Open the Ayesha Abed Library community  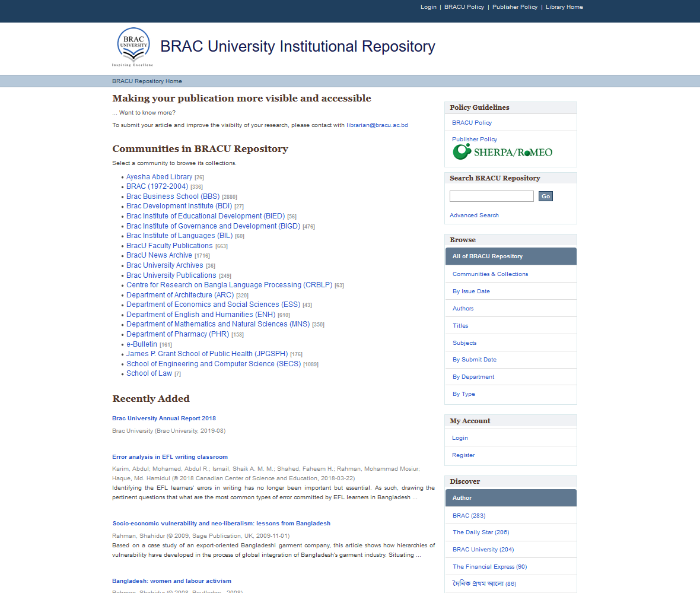[x=159, y=177]
